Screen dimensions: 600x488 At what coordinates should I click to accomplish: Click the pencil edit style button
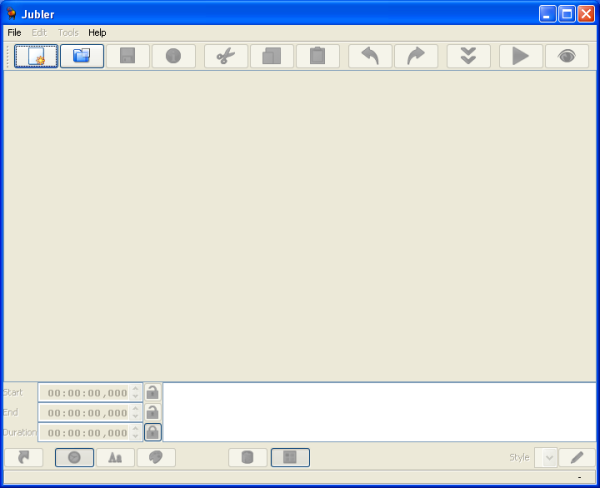576,457
